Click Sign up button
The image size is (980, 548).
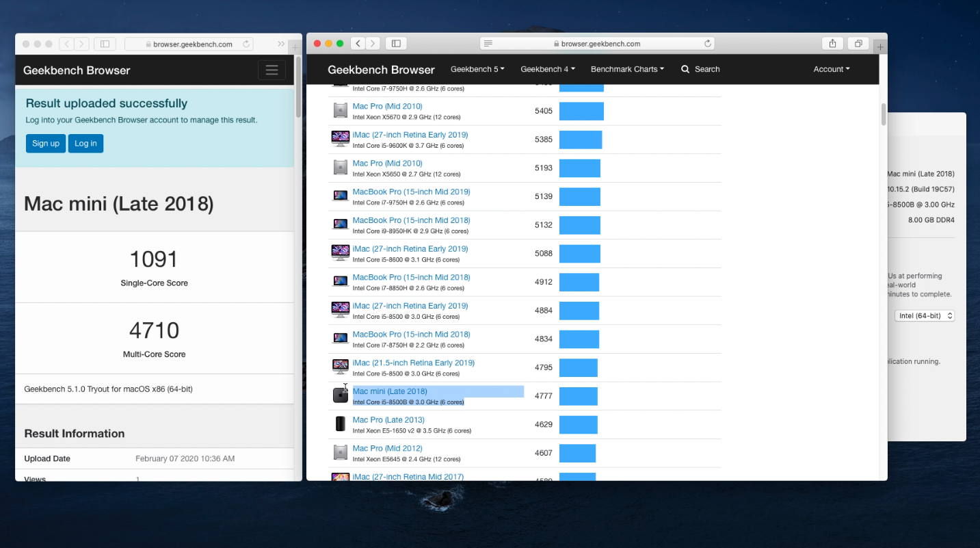click(46, 143)
